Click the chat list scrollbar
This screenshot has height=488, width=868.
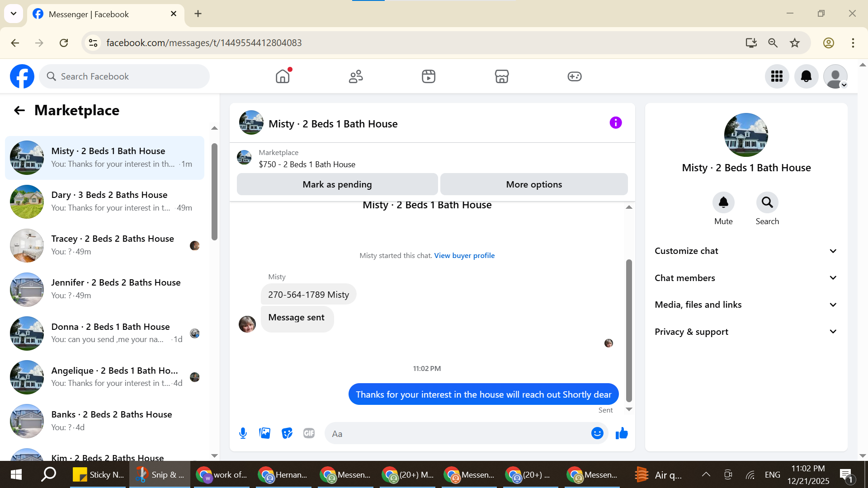214,192
